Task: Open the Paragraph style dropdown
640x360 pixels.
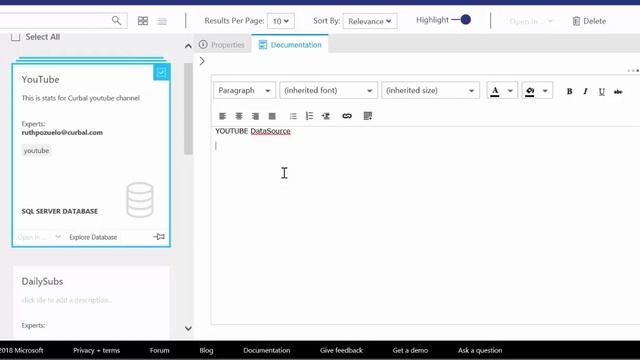Action: 244,91
